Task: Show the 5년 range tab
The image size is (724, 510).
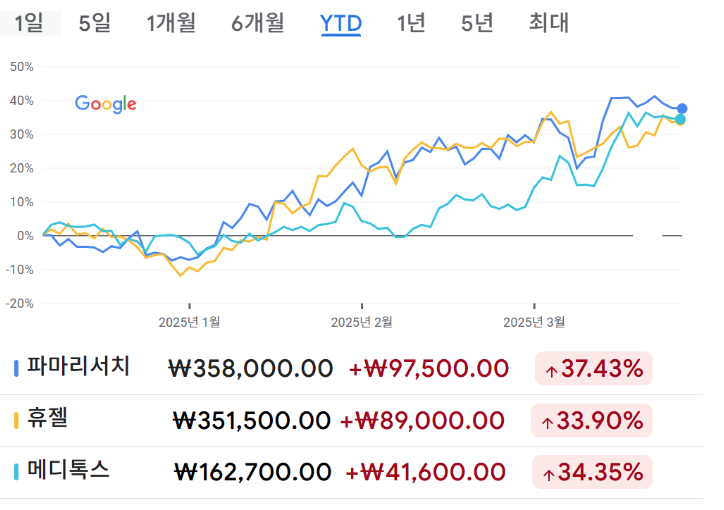Action: (477, 23)
